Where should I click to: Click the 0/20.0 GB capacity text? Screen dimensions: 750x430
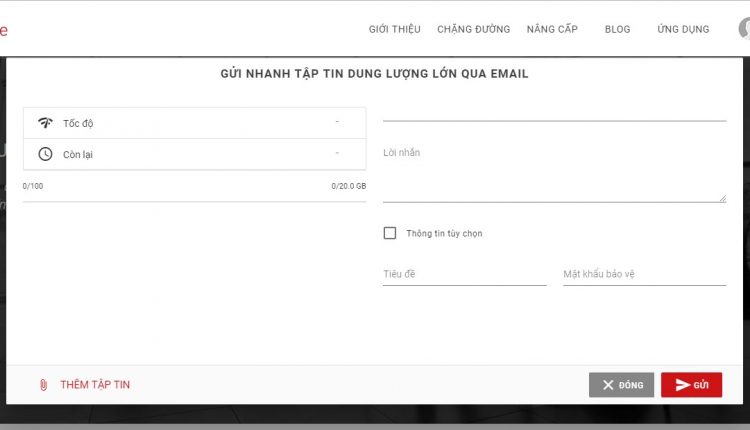point(349,186)
